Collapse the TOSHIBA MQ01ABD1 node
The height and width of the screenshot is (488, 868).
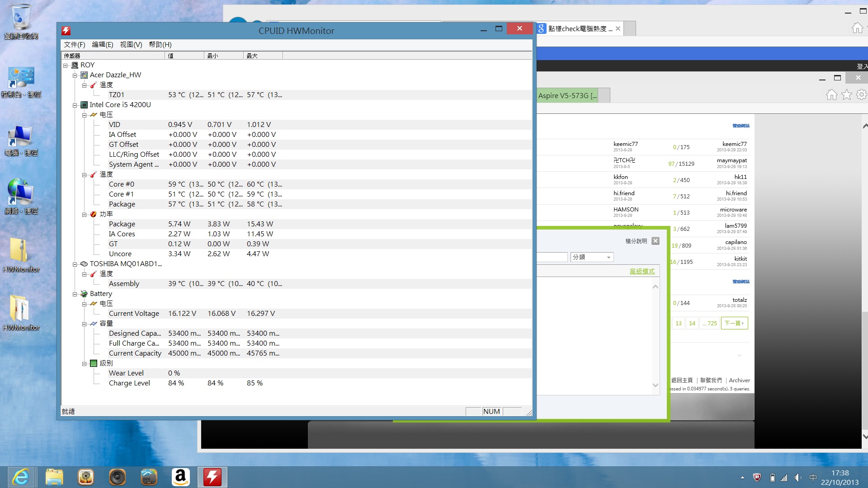point(75,264)
